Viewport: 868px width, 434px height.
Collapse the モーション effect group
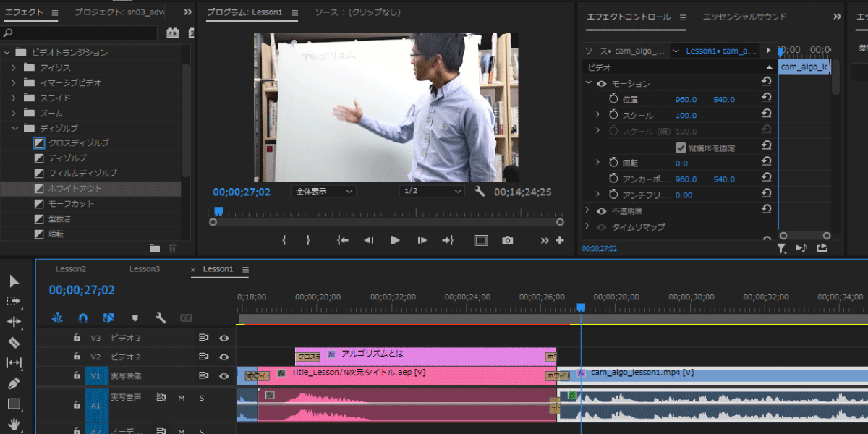[589, 83]
